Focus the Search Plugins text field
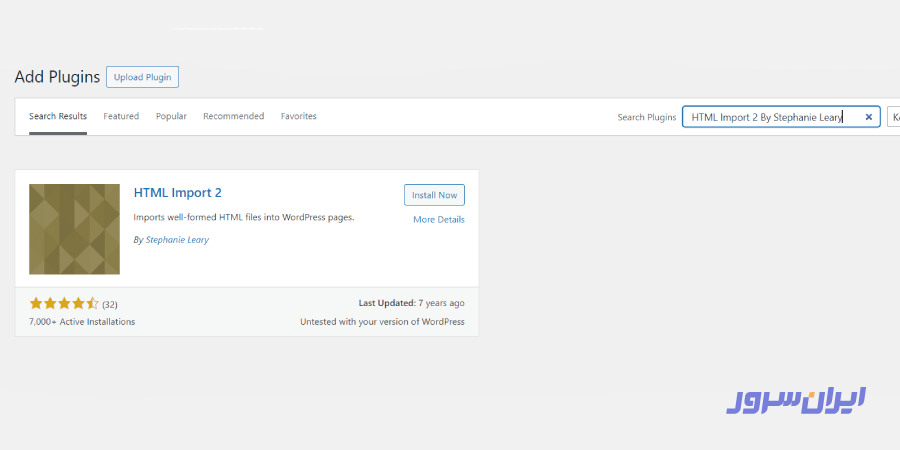This screenshot has width=900, height=450. [770, 117]
